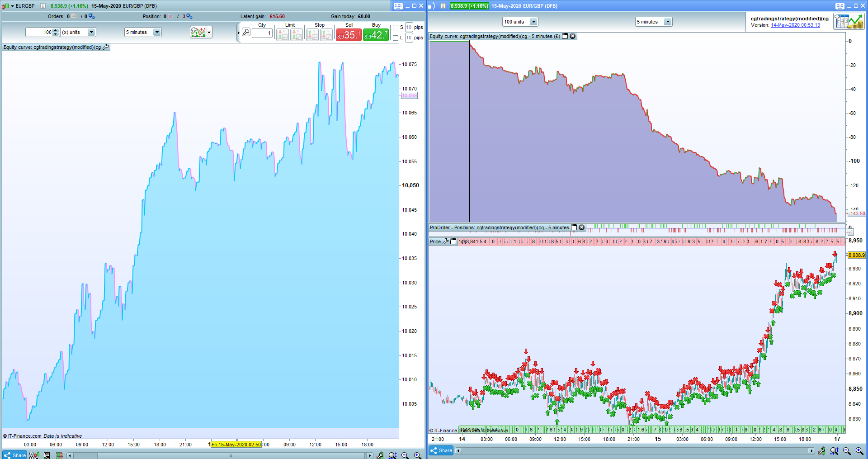Click the green Buy price button
868x459 pixels.
tap(376, 35)
